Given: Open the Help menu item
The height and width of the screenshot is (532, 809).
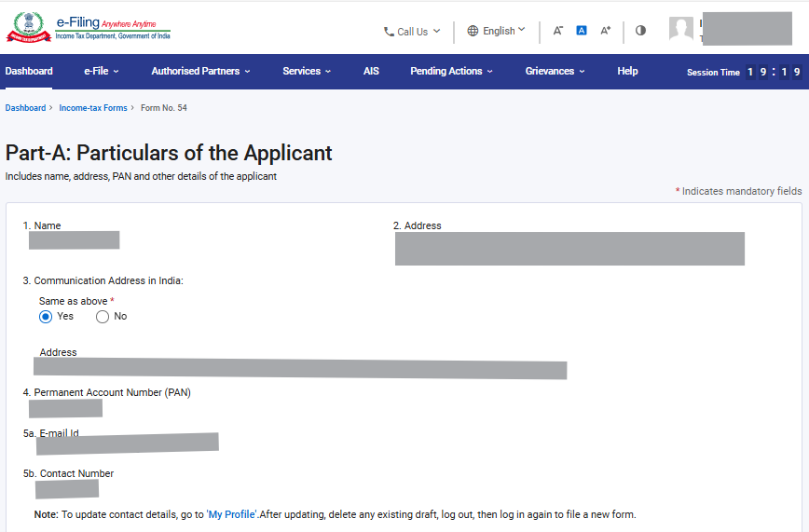Looking at the screenshot, I should pos(627,71).
